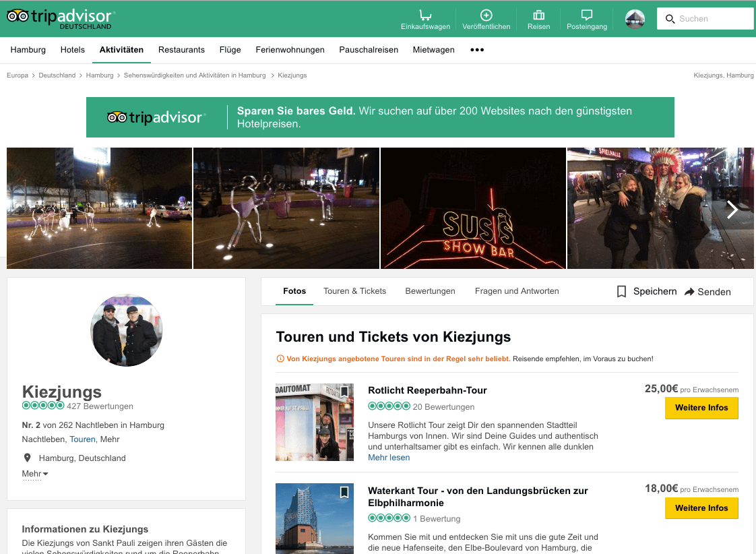
Task: Open the Reisen suitcase icon
Action: (x=538, y=15)
